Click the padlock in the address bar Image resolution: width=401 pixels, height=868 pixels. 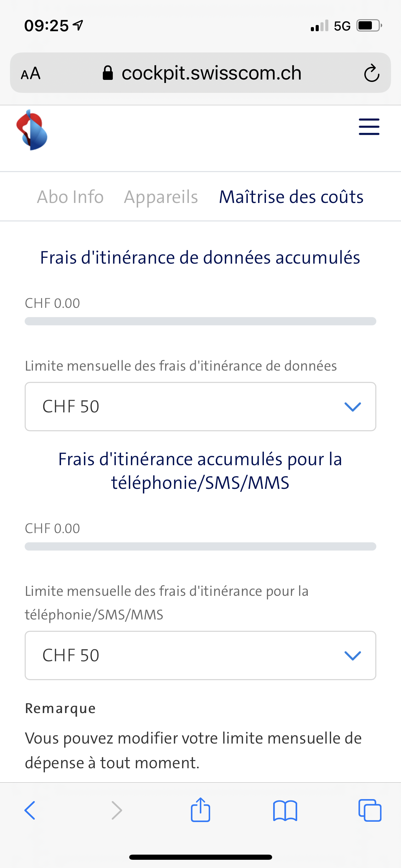pyautogui.click(x=108, y=73)
